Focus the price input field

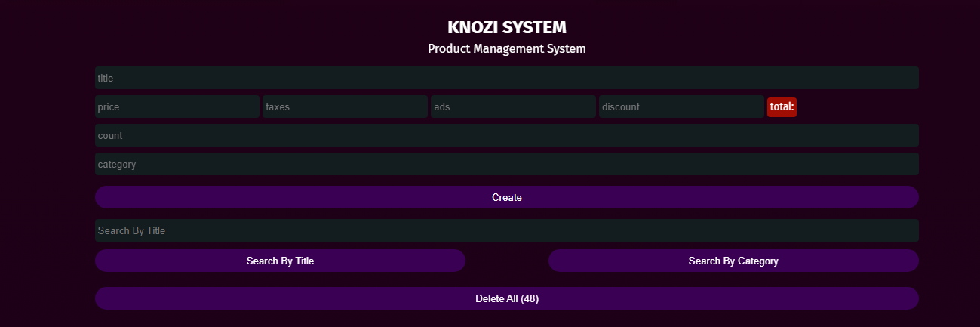[x=177, y=107]
